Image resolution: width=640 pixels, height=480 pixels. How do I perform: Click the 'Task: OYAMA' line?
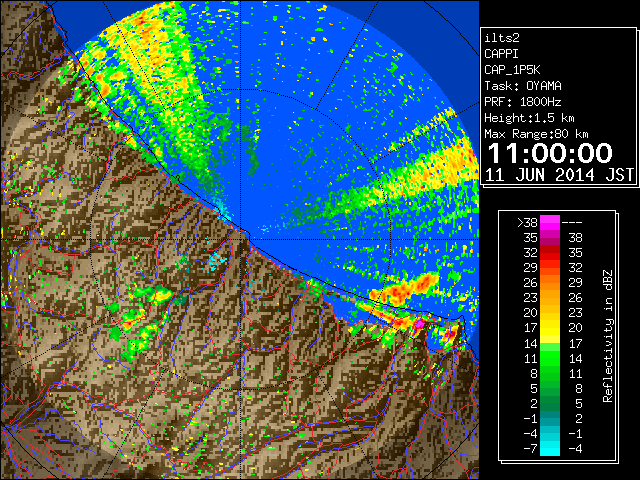pyautogui.click(x=523, y=86)
